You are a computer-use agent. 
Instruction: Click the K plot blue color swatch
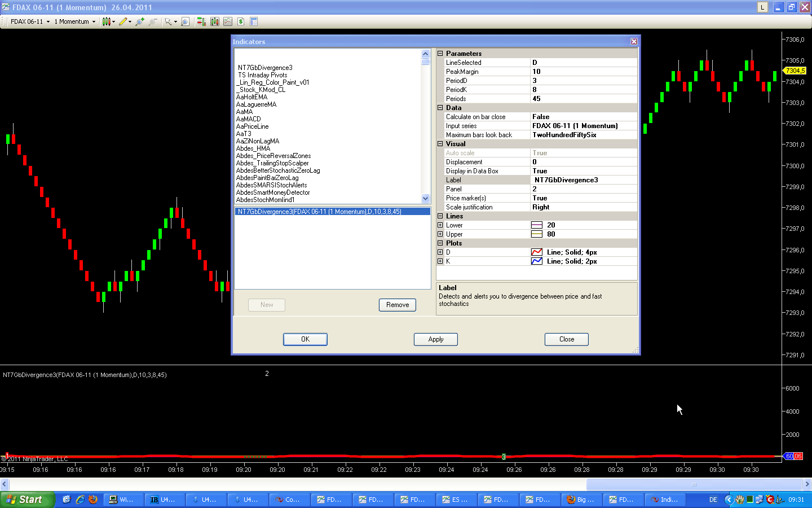pos(537,261)
